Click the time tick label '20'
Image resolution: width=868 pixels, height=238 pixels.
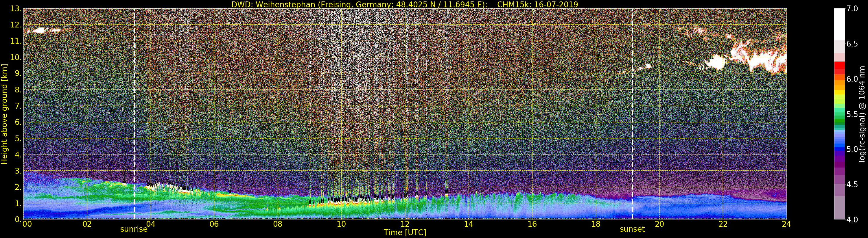tap(659, 224)
